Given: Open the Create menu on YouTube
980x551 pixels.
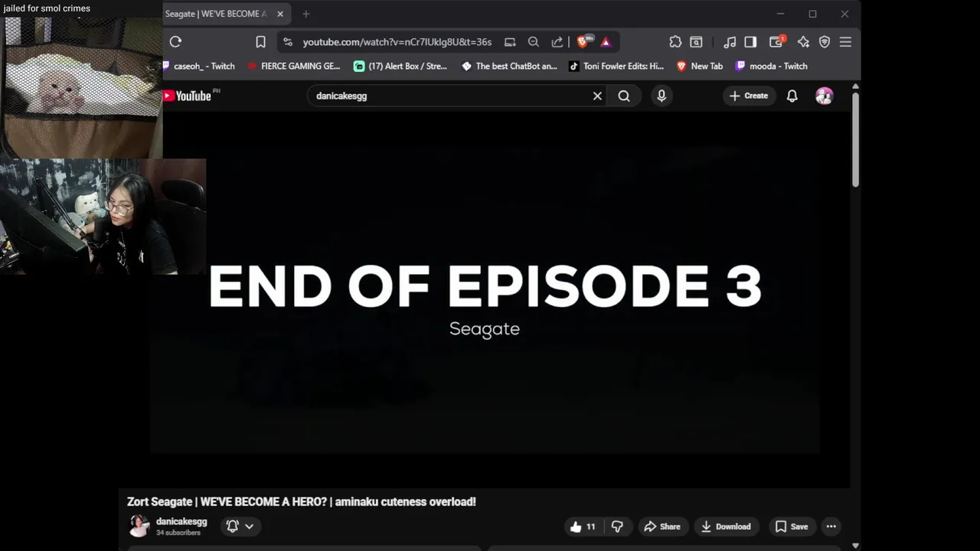Looking at the screenshot, I should coord(749,96).
